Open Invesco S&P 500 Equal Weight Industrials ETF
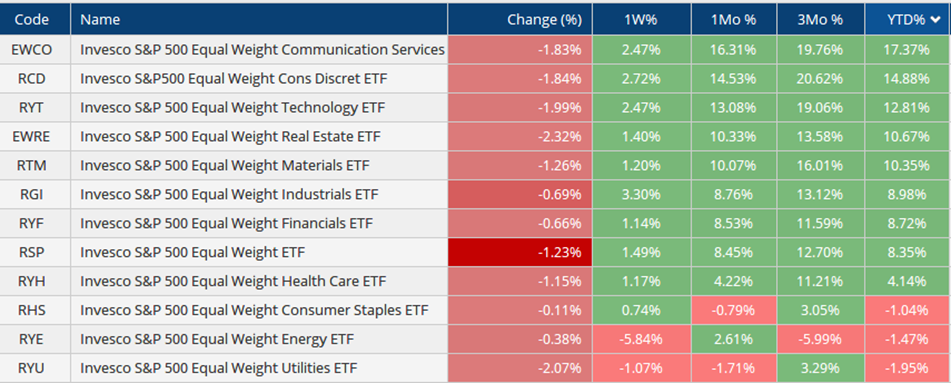Image resolution: width=951 pixels, height=383 pixels. (x=229, y=194)
